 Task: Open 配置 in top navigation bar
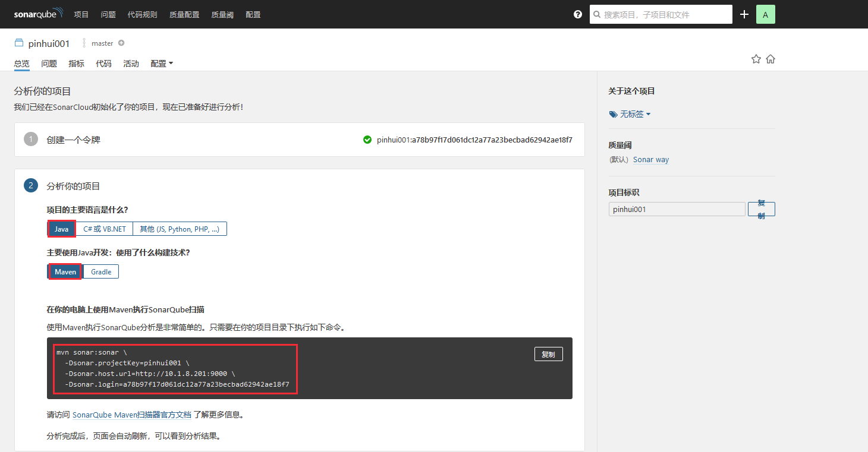253,14
